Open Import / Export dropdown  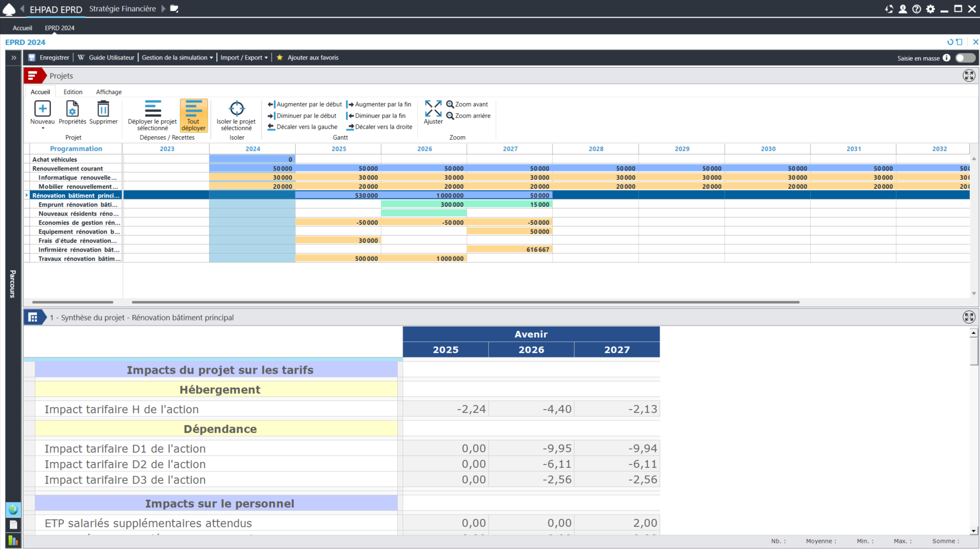click(244, 58)
